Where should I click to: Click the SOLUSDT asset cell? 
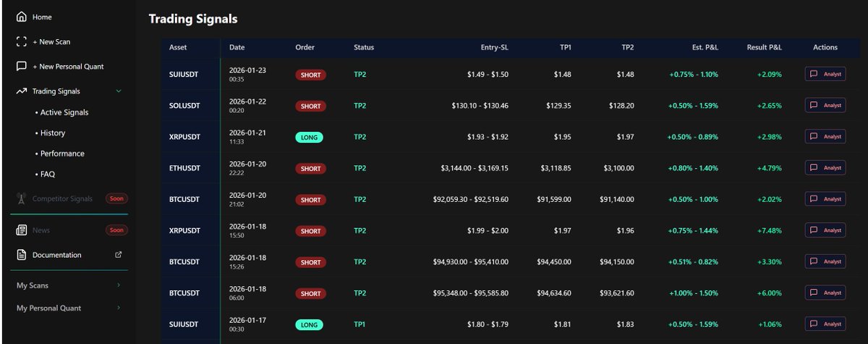[x=184, y=106]
